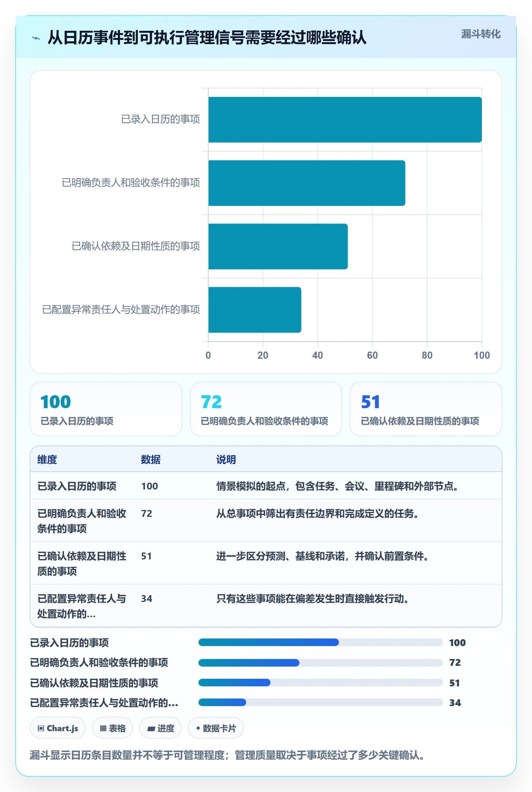Click the chart bar for 已配置异常责任人与处置动作的事项
This screenshot has width=532, height=792.
point(255,310)
